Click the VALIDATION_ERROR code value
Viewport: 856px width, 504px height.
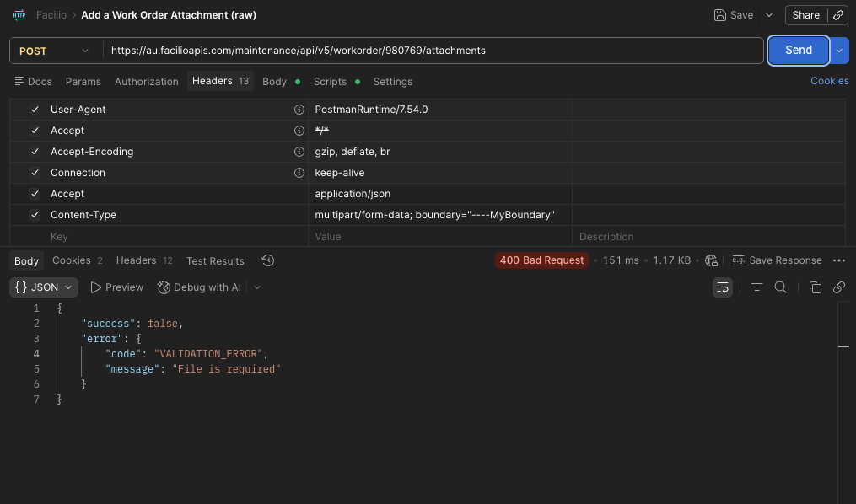(x=208, y=354)
